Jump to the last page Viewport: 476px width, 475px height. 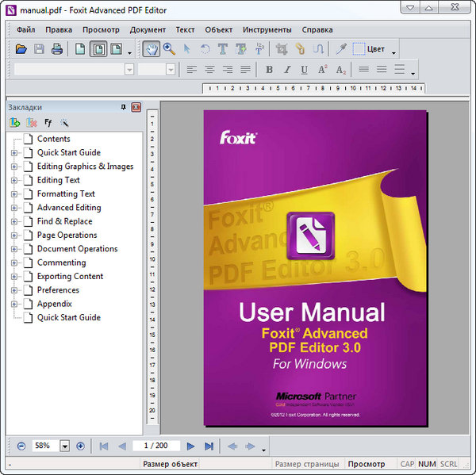coord(209,446)
